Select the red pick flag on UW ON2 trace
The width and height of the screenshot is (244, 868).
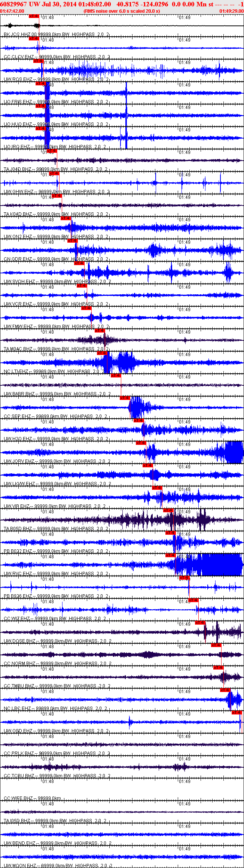(x=65, y=218)
